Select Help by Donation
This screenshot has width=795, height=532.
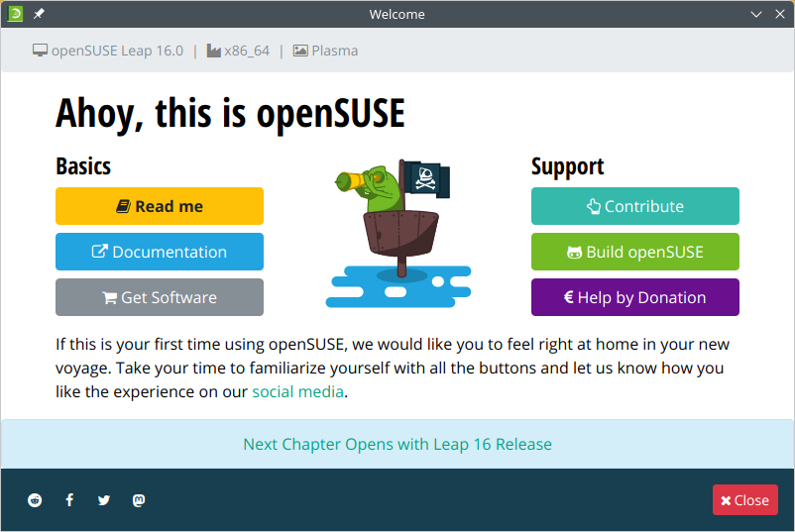point(634,297)
